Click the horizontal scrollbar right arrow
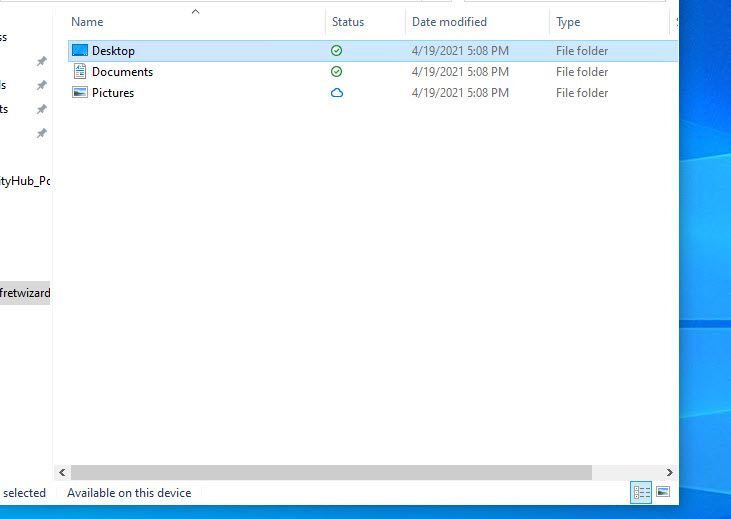The width and height of the screenshot is (731, 519). (x=670, y=472)
